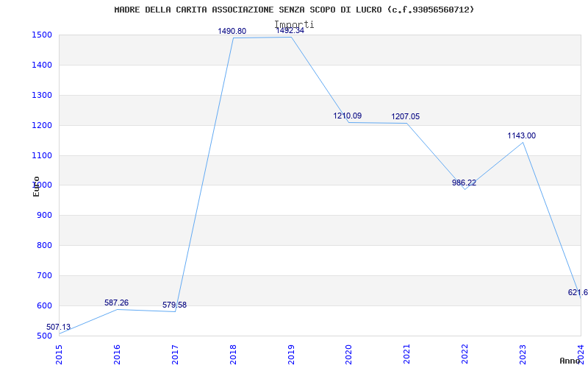
Task: Click the 2023 x-axis year label
Action: (x=523, y=355)
